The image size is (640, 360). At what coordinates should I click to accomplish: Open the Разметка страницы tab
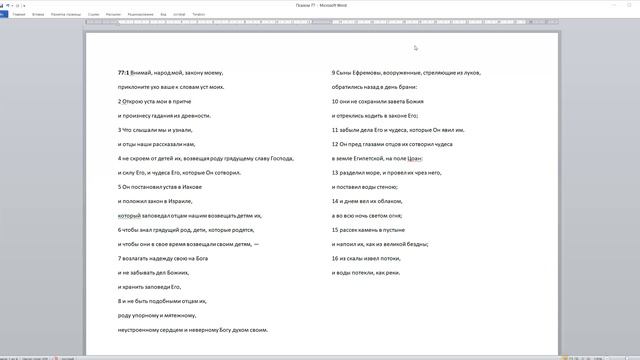[x=66, y=14]
